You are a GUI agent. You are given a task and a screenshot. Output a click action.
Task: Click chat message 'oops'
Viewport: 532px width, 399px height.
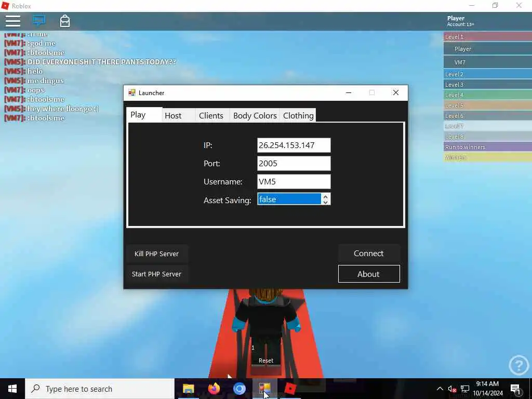tap(36, 90)
